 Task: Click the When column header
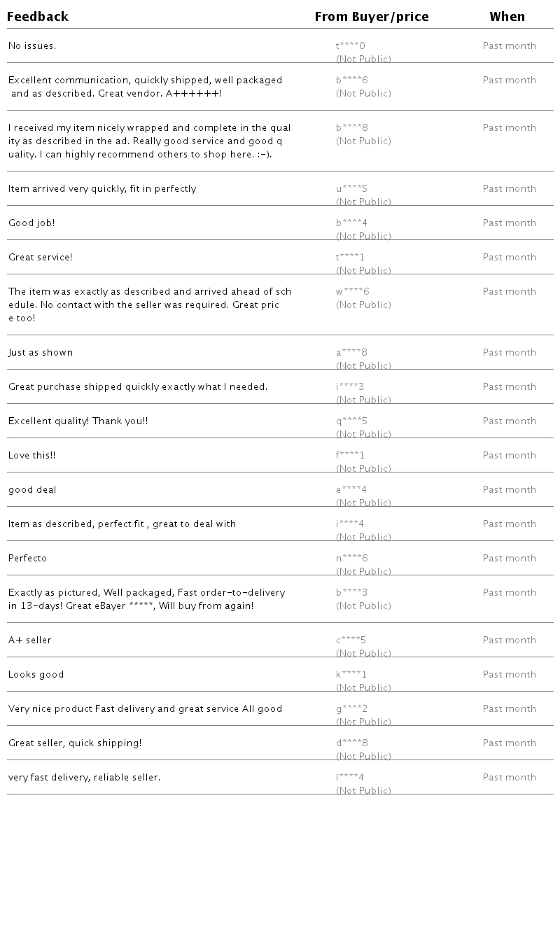click(507, 17)
